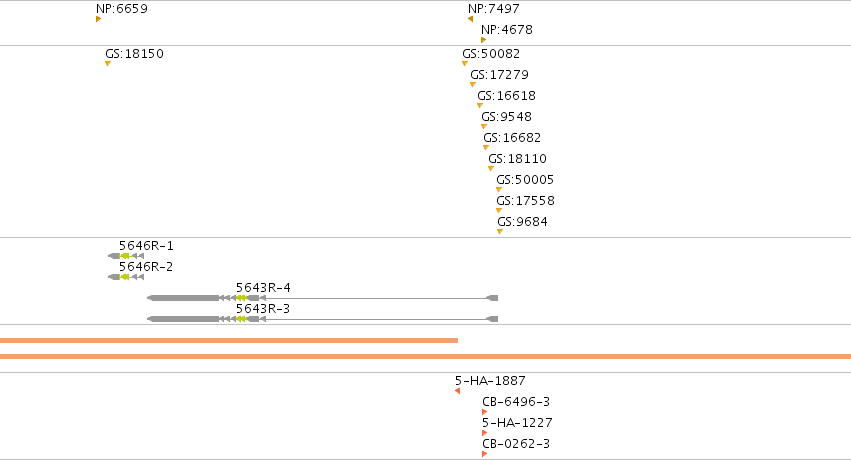Select the 5646R-2 transcript glyph
The image size is (851, 460).
click(x=126, y=277)
